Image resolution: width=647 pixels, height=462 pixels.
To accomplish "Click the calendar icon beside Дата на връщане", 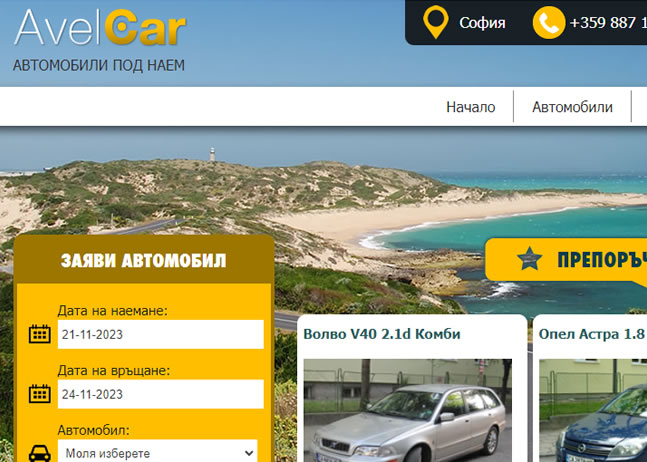I will [x=40, y=394].
